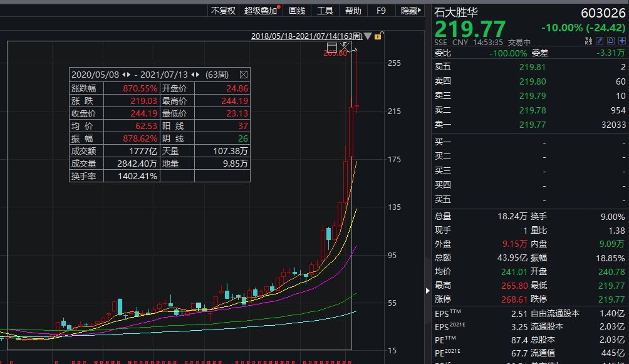
Task: Select the 画线 drawing tool
Action: coord(296,11)
